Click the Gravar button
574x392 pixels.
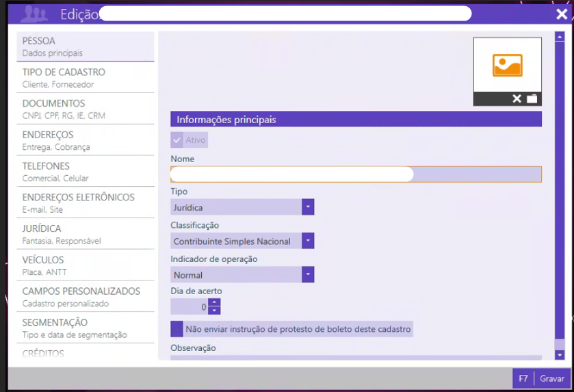pos(551,378)
